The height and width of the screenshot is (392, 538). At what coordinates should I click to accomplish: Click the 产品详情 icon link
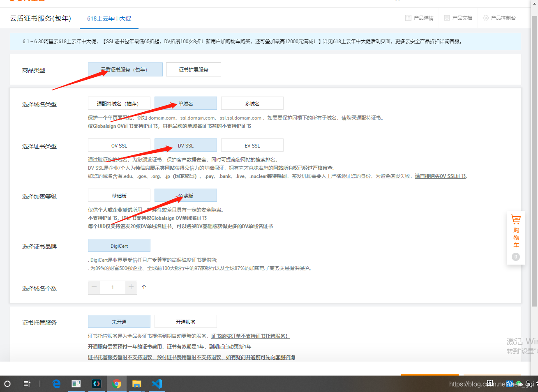click(420, 18)
